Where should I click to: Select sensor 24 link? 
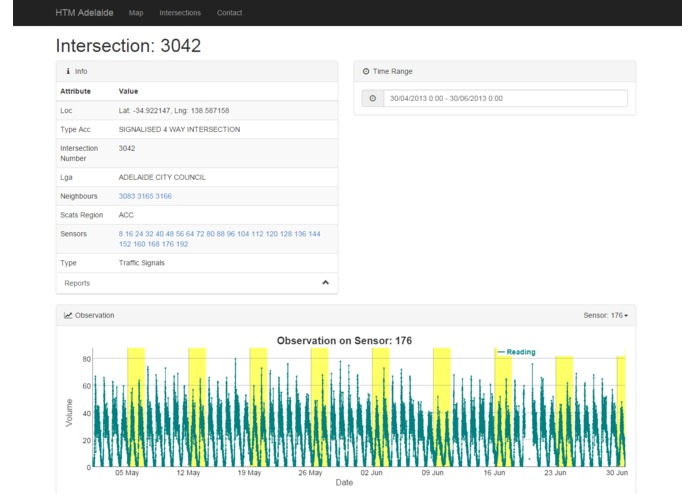coord(139,234)
